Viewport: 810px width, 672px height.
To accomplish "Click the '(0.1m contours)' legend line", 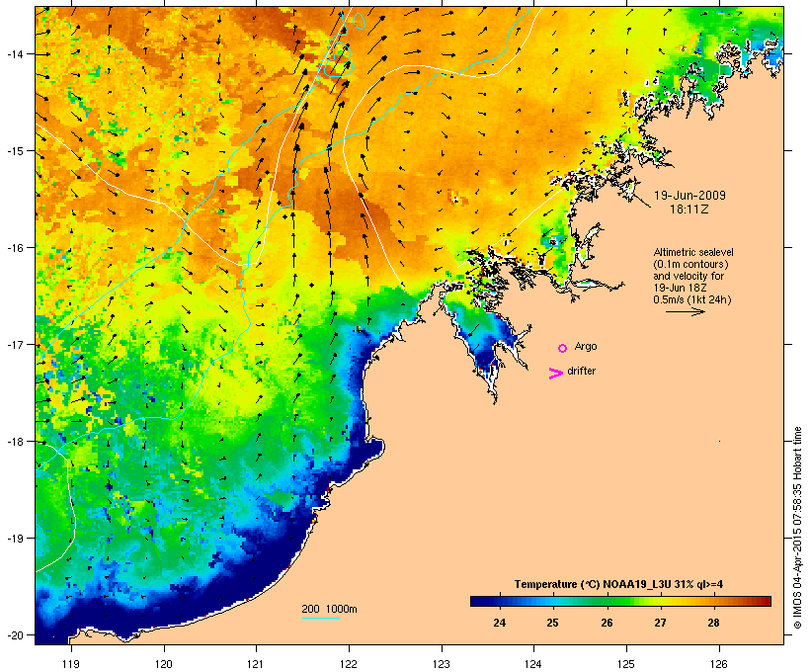I will pyautogui.click(x=690, y=264).
